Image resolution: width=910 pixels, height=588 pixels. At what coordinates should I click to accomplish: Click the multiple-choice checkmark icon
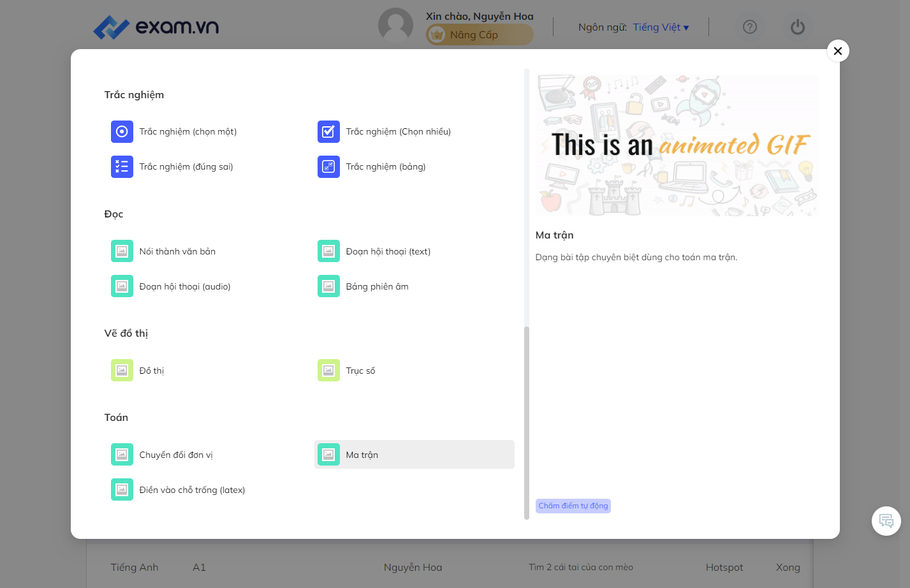pyautogui.click(x=328, y=131)
